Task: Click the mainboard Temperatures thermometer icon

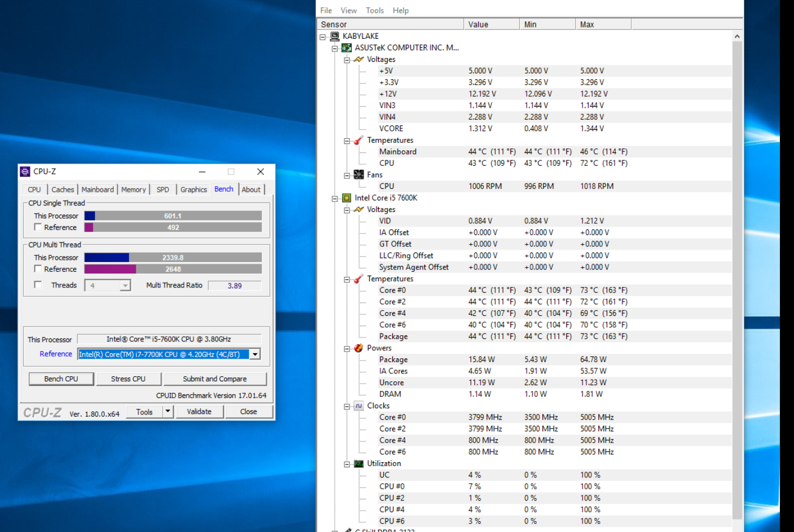Action: pyautogui.click(x=358, y=140)
